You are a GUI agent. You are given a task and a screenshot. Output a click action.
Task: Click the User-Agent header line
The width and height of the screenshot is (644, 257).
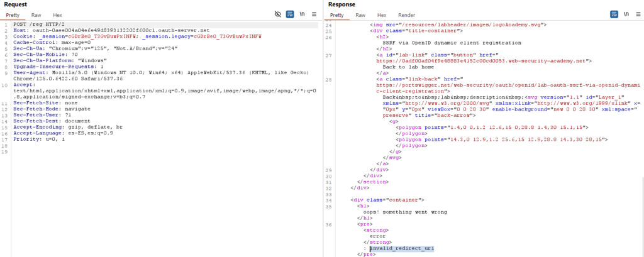tap(126, 71)
